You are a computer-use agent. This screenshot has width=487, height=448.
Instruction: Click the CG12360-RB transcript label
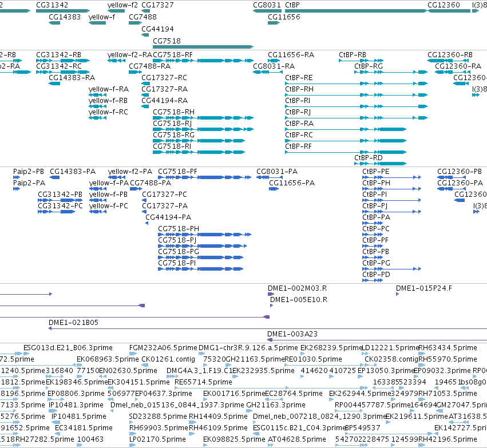(450, 55)
